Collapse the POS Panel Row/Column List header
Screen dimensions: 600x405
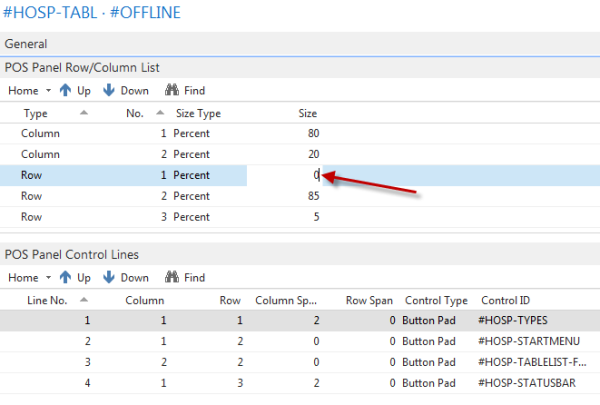(x=82, y=67)
